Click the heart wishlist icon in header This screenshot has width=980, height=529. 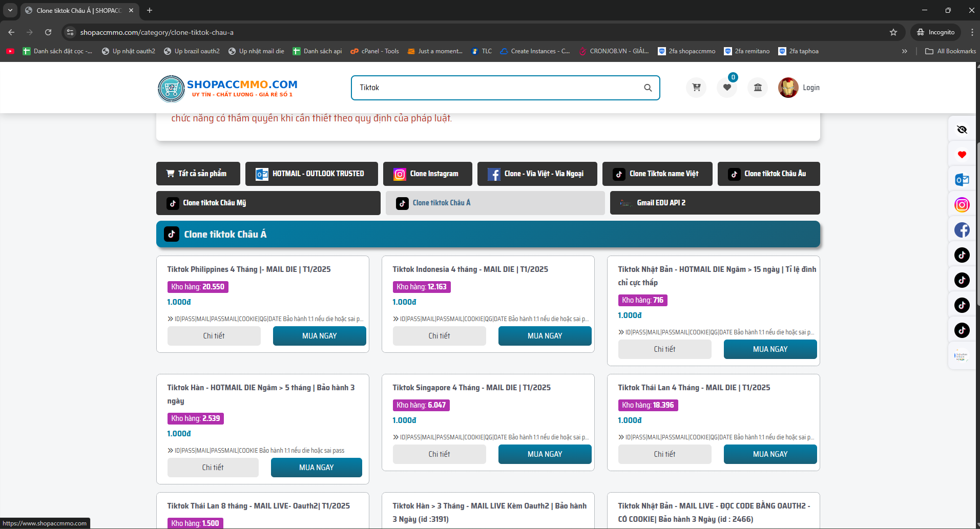coord(727,88)
